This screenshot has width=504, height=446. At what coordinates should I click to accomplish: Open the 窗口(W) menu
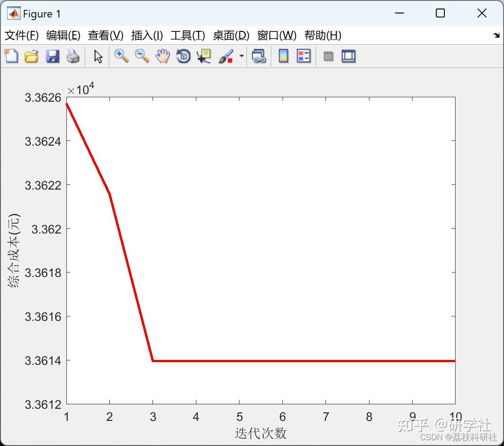277,35
